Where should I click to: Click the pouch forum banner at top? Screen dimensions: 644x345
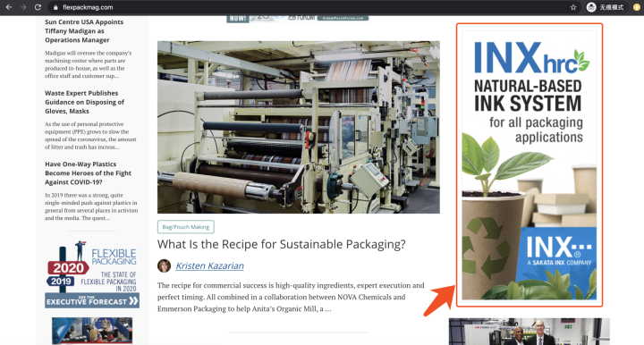click(297, 19)
